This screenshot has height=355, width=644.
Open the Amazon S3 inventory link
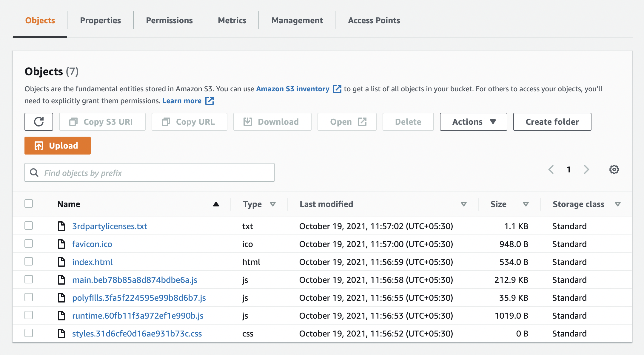coord(293,89)
